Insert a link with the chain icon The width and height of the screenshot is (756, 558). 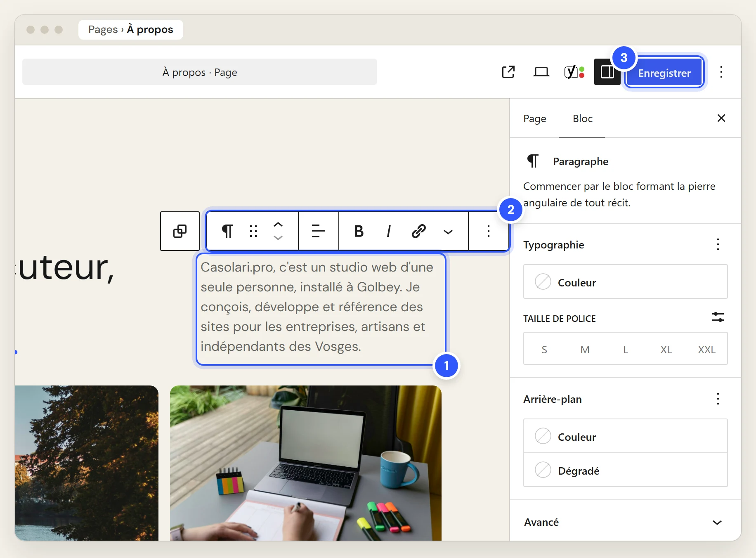pos(418,231)
